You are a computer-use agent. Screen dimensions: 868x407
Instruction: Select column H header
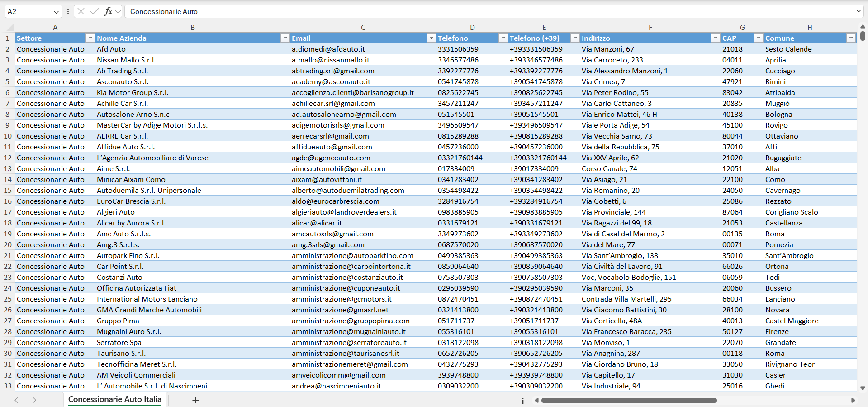[810, 27]
